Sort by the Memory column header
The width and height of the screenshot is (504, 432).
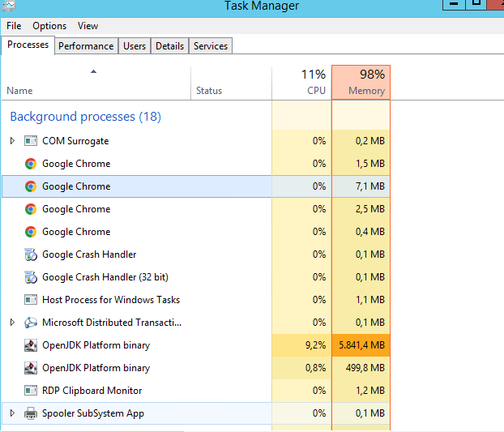coord(361,83)
